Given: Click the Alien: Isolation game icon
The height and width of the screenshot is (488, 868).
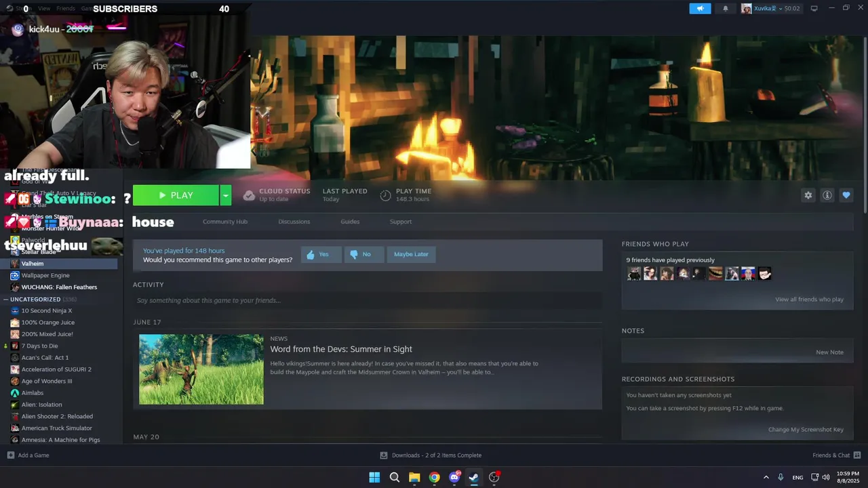Looking at the screenshot, I should [x=15, y=405].
